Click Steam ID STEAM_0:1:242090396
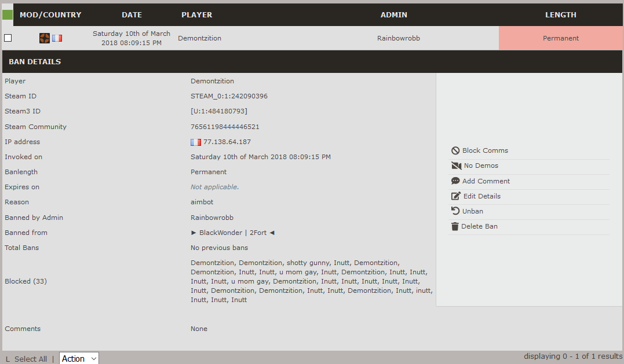The height and width of the screenshot is (364, 624). tap(229, 96)
